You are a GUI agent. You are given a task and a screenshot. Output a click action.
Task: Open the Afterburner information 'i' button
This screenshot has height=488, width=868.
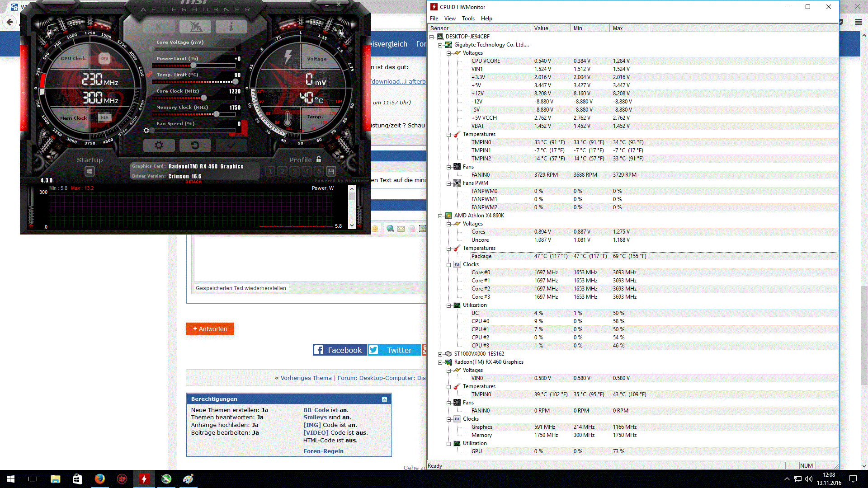click(231, 27)
